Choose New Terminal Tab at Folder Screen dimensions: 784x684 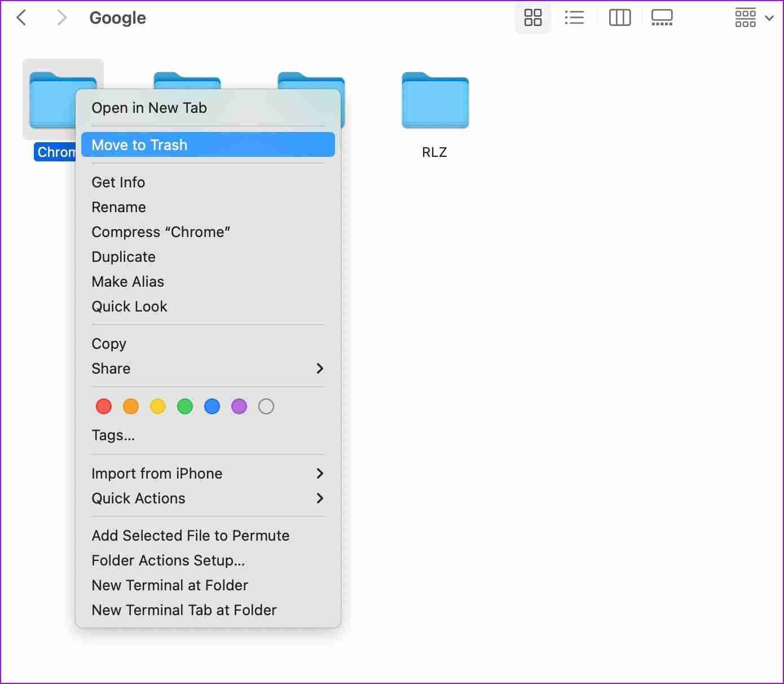[x=208, y=610]
